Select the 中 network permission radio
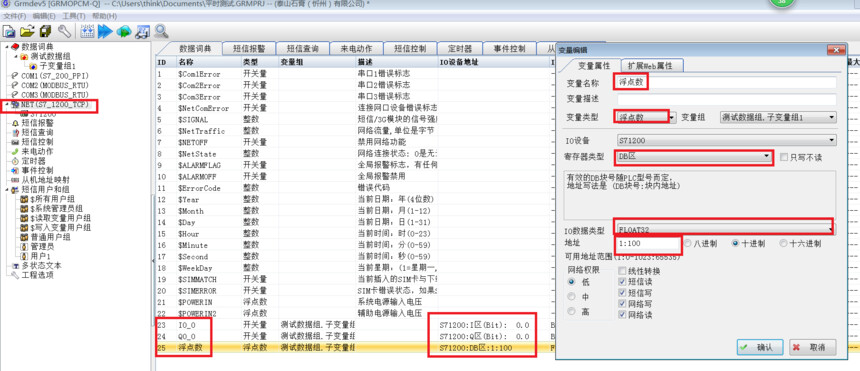Viewport: 860px width, 371px height. point(572,296)
